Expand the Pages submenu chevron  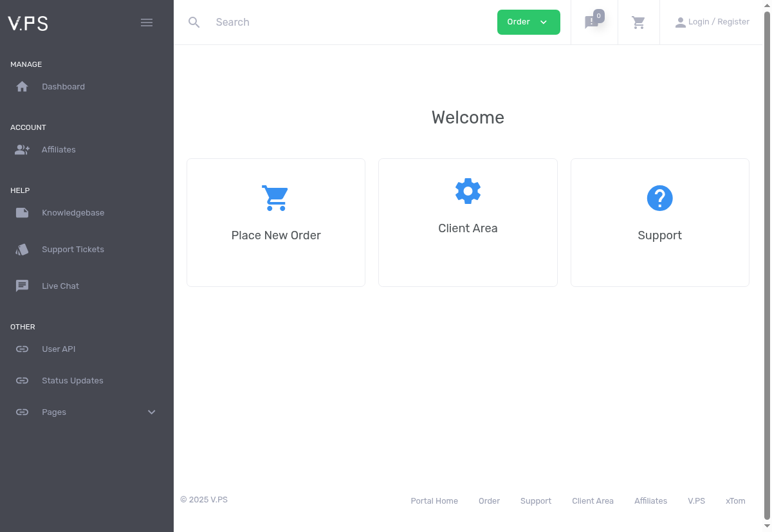pos(152,412)
